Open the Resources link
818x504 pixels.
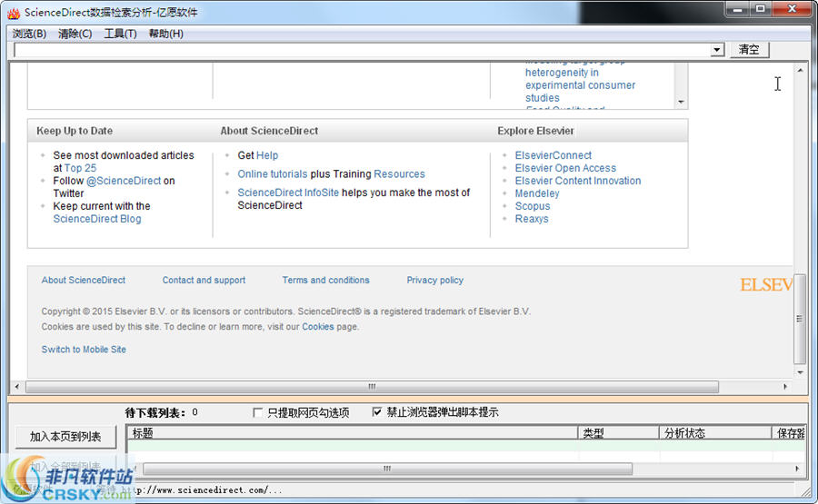(400, 174)
